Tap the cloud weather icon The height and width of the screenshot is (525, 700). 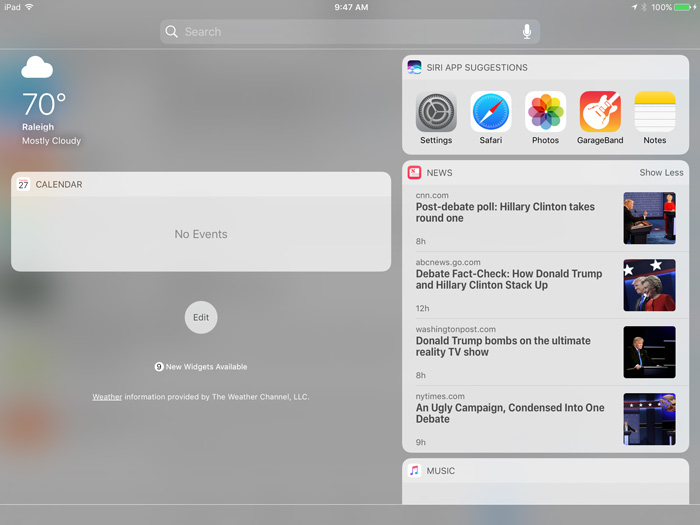click(37, 68)
